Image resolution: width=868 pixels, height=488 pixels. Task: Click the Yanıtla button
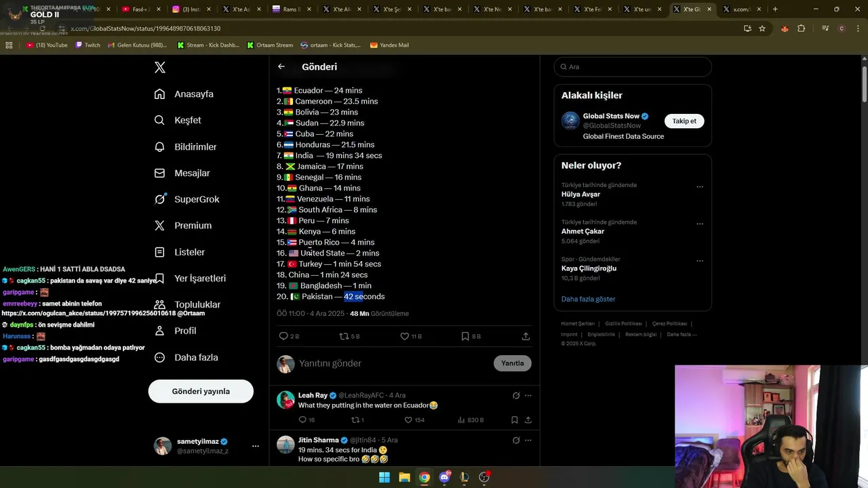pos(513,363)
